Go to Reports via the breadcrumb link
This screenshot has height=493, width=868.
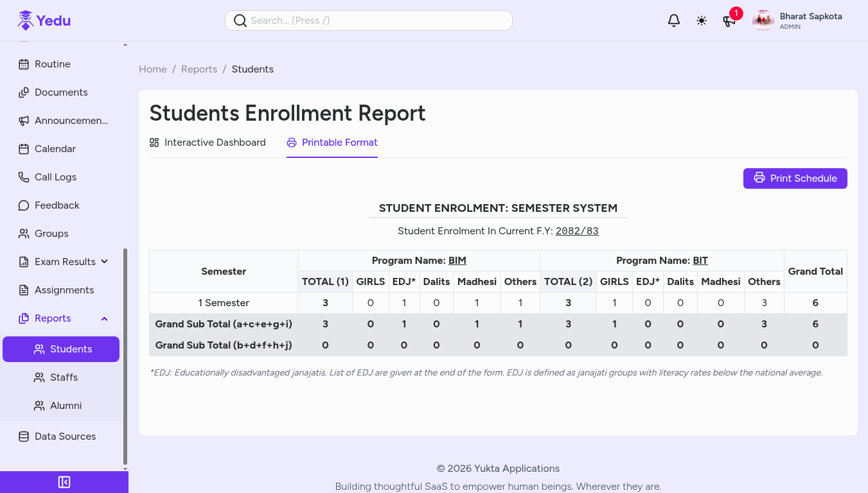[x=199, y=69]
